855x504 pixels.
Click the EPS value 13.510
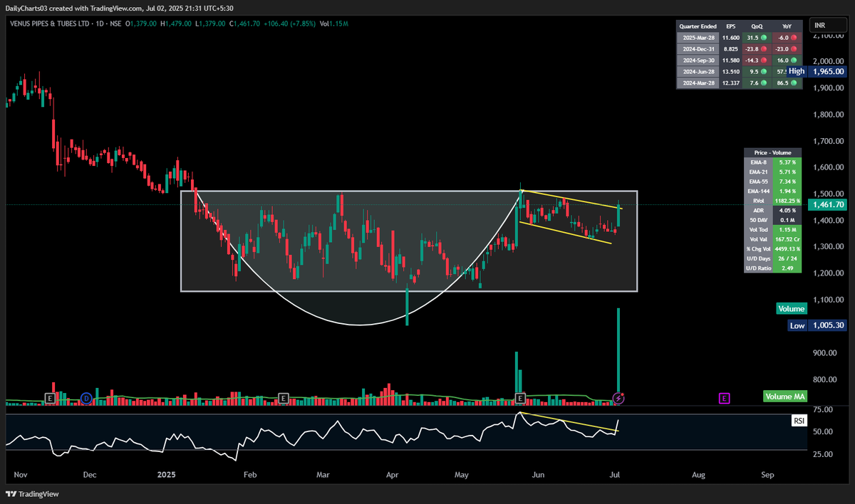[x=730, y=72]
